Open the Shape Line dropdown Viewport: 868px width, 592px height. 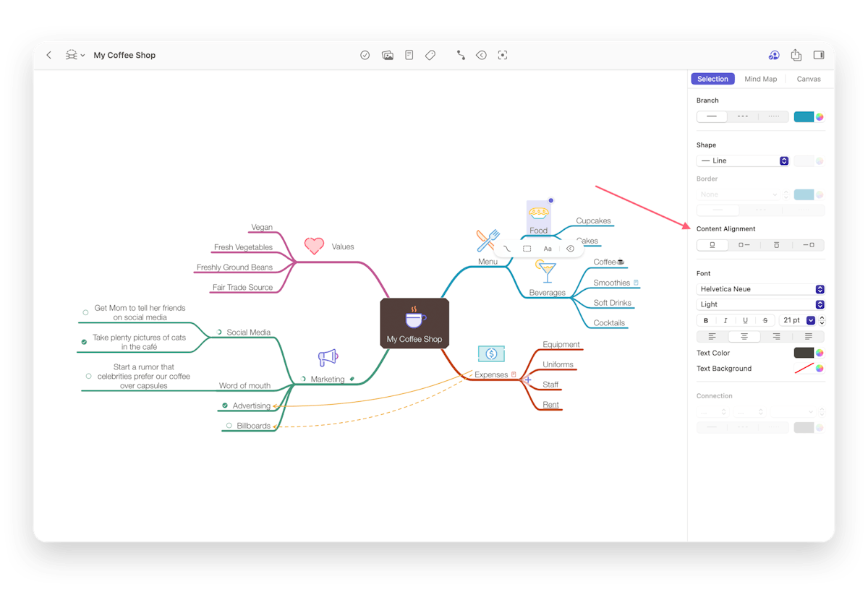click(x=742, y=160)
